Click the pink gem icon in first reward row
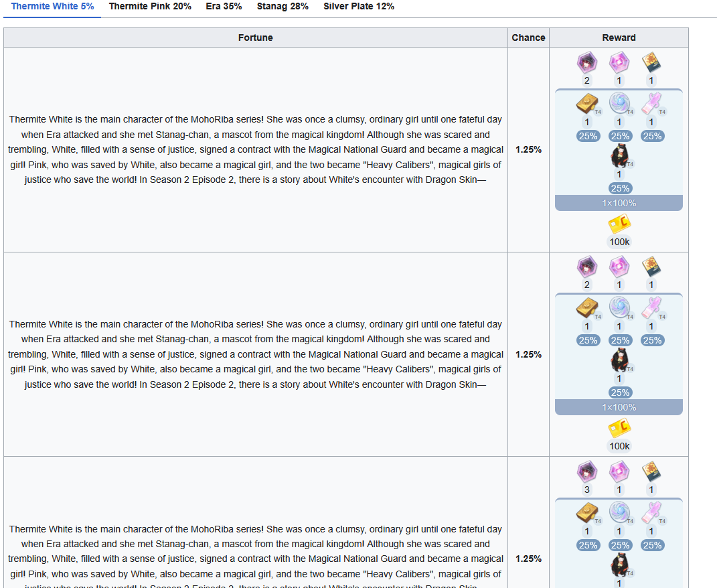 click(619, 63)
